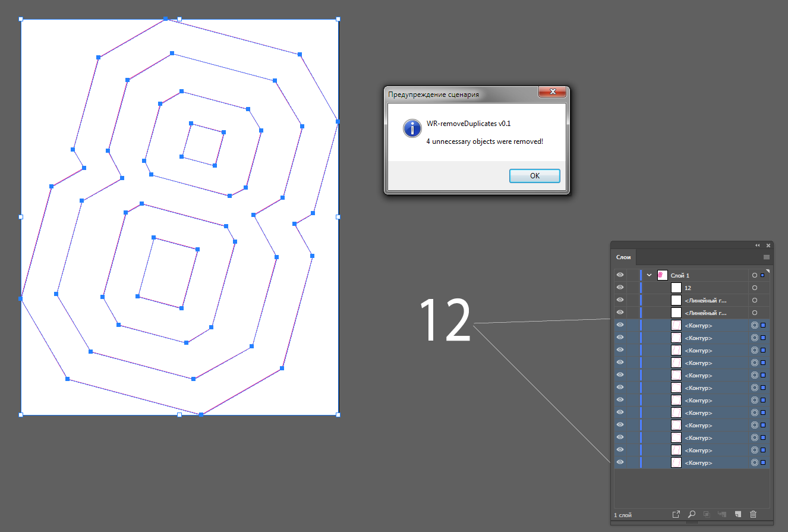
Task: Collapse the Слой 1 layer tree
Action: click(x=650, y=275)
